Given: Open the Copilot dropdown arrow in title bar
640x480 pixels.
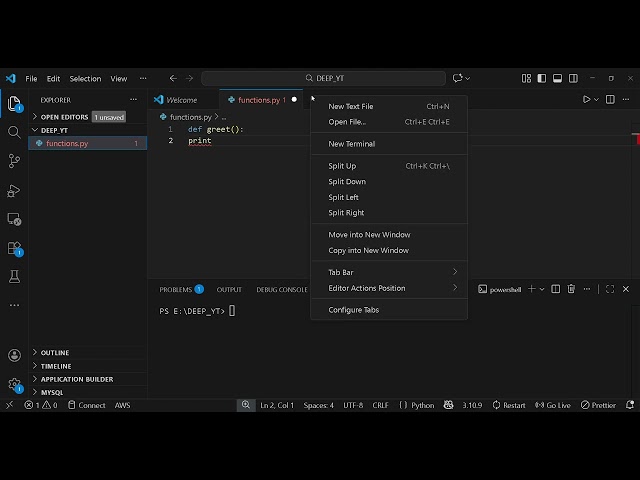Looking at the screenshot, I should pos(468,78).
